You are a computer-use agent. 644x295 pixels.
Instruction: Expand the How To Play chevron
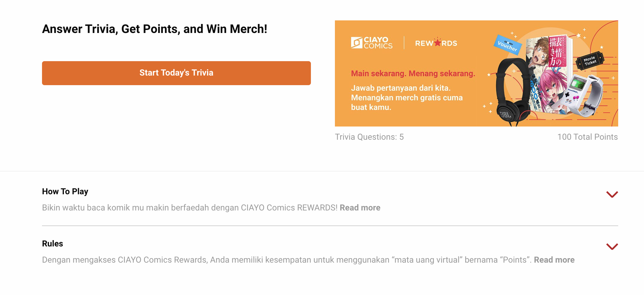pyautogui.click(x=612, y=194)
